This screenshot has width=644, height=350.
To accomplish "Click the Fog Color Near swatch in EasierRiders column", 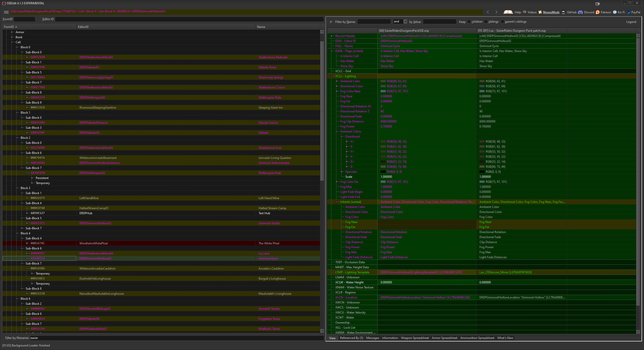I will [x=383, y=91].
